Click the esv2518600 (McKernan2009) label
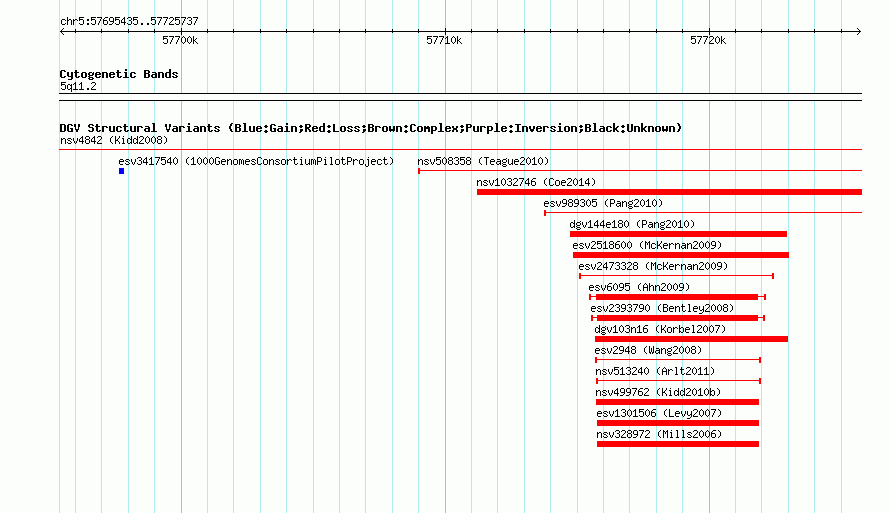The width and height of the screenshot is (890, 513). tap(647, 245)
